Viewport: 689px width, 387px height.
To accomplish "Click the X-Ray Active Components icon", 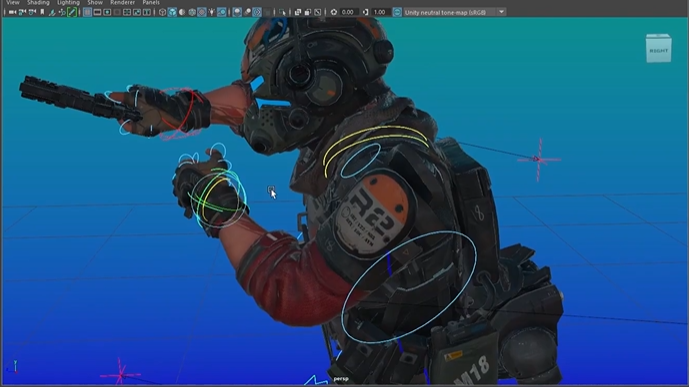I will click(x=308, y=12).
